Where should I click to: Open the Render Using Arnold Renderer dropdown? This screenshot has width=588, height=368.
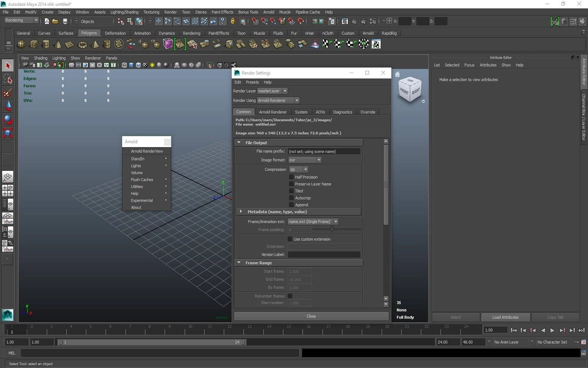pyautogui.click(x=278, y=100)
